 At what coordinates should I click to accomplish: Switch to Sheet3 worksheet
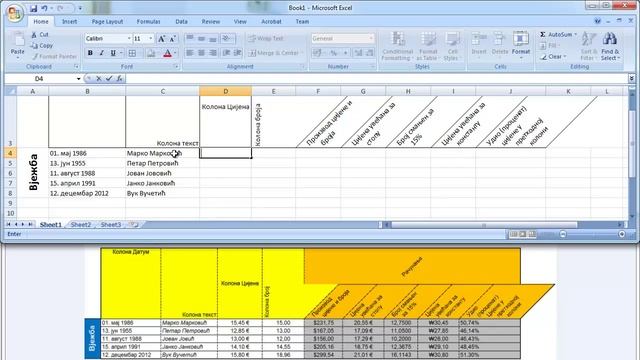click(x=111, y=224)
